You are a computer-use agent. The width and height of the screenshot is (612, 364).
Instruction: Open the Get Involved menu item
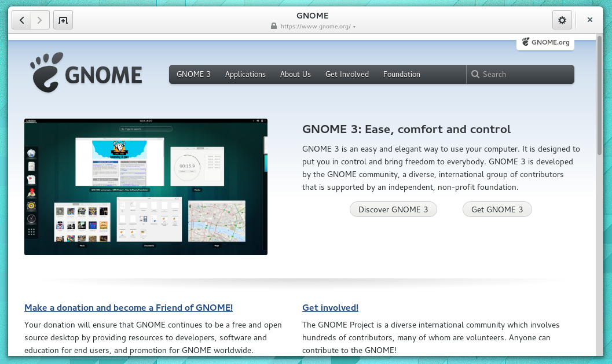(347, 74)
